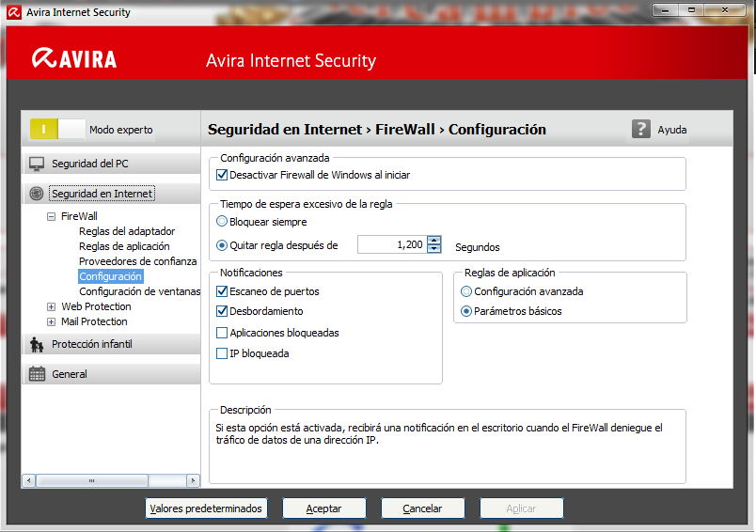Close the Avira Internet Security window
This screenshot has width=756, height=532.
point(725,9)
